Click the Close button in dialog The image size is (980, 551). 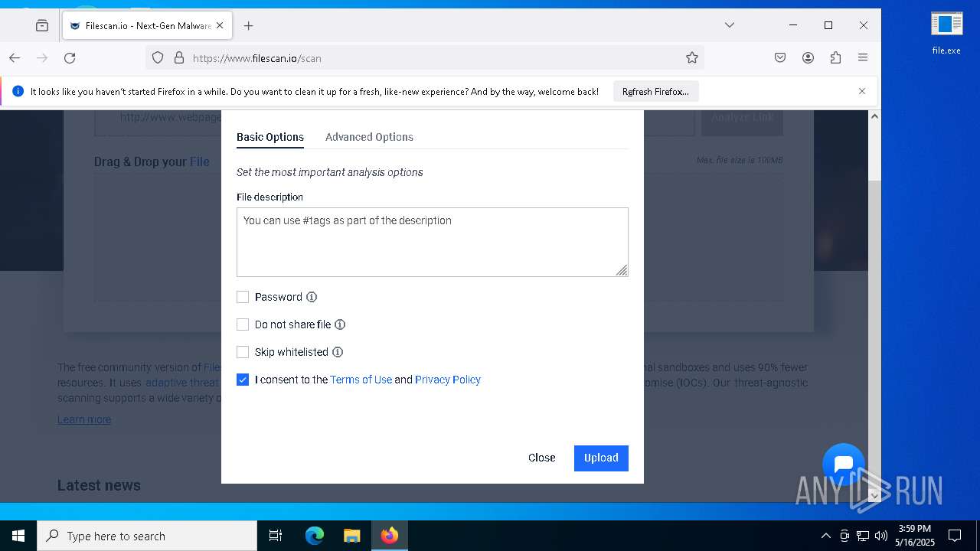pyautogui.click(x=541, y=458)
